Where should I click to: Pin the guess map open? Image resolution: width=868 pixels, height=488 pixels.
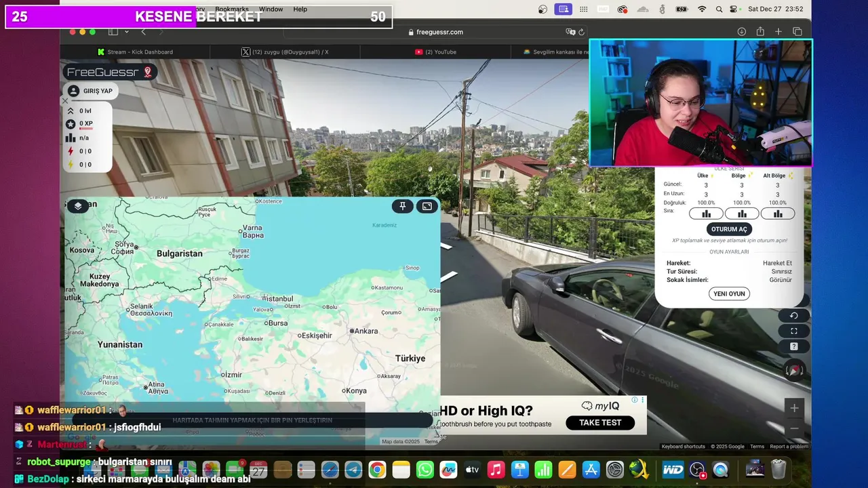coord(403,206)
